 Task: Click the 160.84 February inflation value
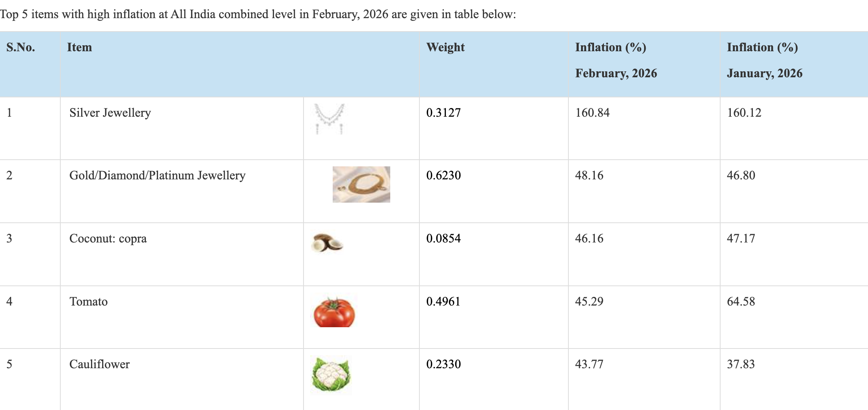[x=592, y=113]
